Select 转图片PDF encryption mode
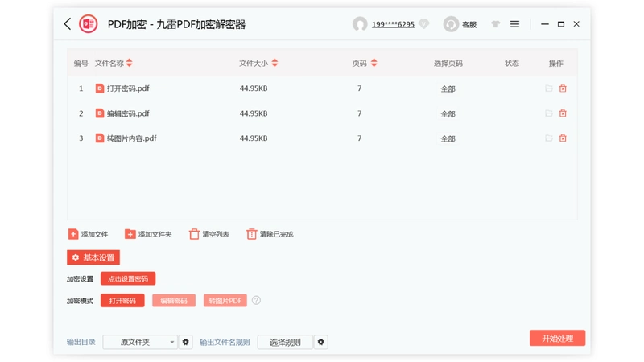Viewport: 644px width, 362px height. [225, 300]
